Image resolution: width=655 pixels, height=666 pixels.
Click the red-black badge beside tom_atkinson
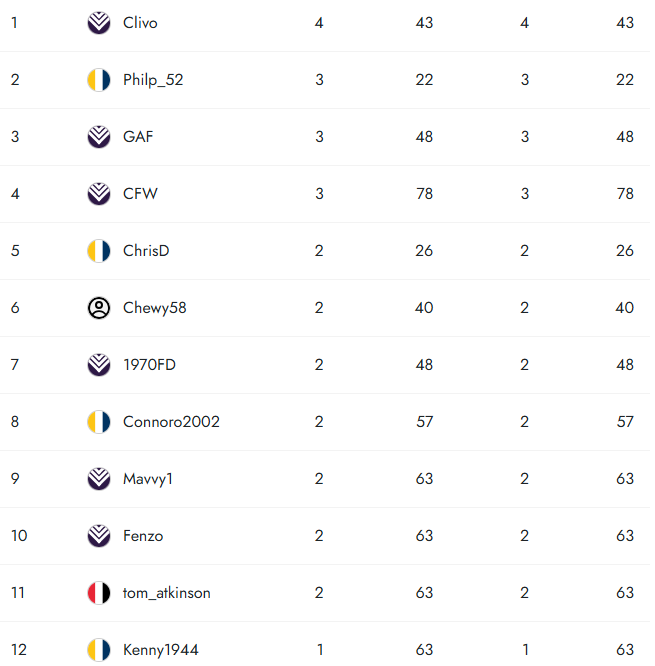pyautogui.click(x=99, y=593)
